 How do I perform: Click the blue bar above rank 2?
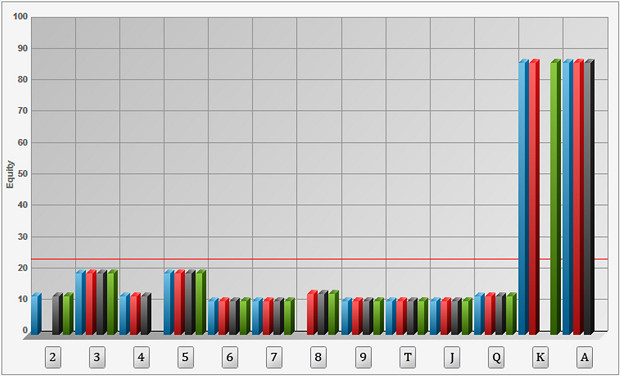(x=36, y=314)
